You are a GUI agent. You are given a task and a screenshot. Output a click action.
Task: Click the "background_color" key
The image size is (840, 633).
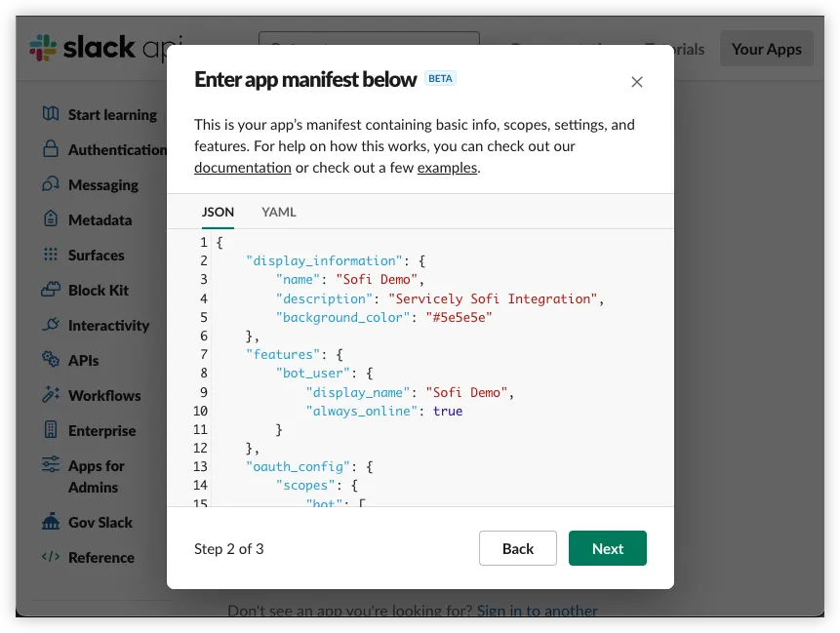coord(342,318)
